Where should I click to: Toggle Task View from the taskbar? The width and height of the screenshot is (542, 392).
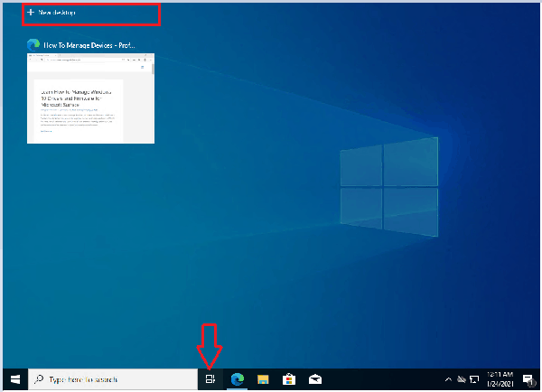coord(210,379)
